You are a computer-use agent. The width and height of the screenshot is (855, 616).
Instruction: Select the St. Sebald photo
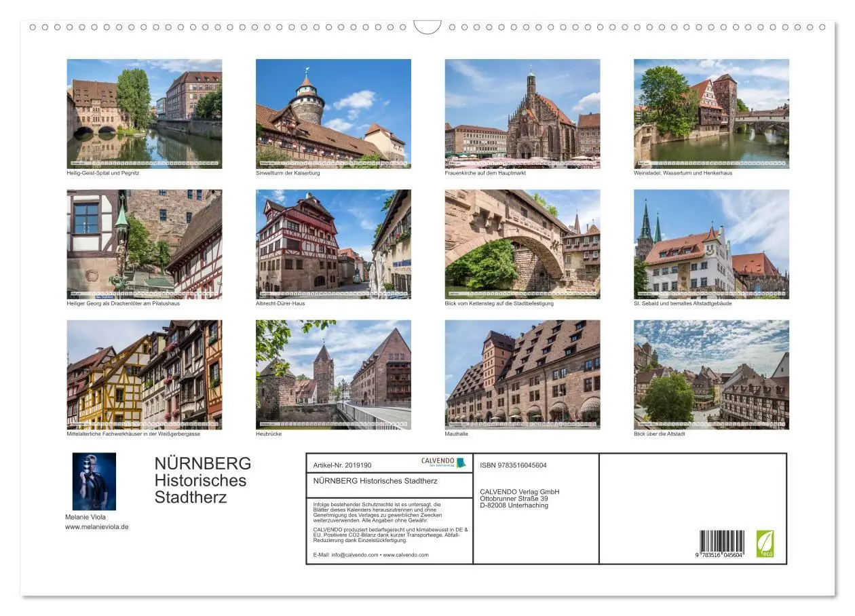711,244
